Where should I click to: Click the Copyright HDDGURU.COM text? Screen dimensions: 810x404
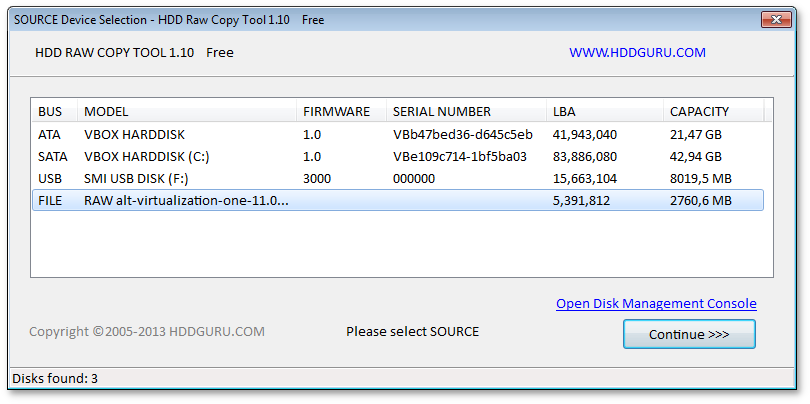pos(146,331)
